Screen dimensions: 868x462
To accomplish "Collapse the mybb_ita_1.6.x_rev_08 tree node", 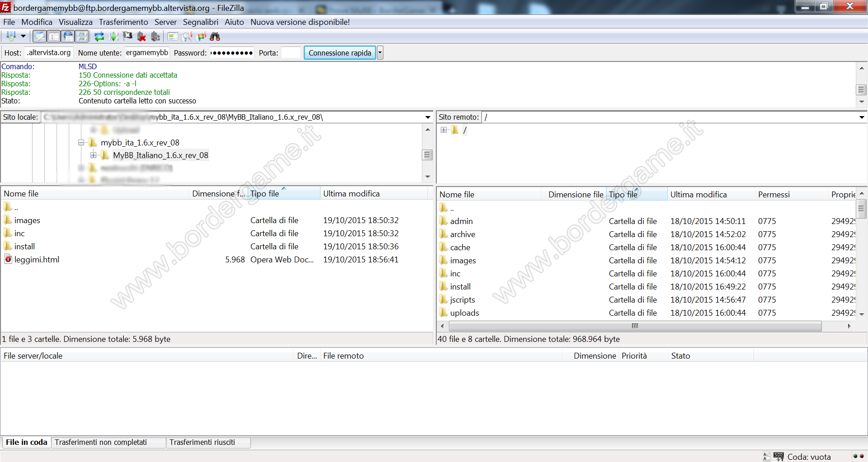I will point(81,143).
